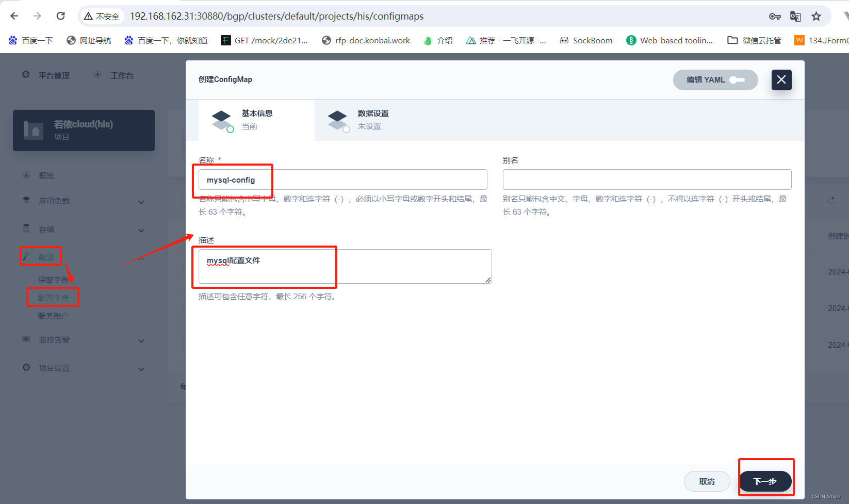Open the 概览 overview icon
The height and width of the screenshot is (504, 849).
tap(26, 175)
